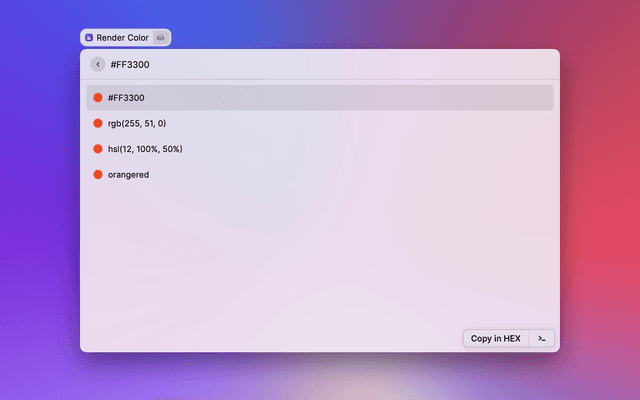
Task: Click the empty list area below orangered
Action: 320,250
